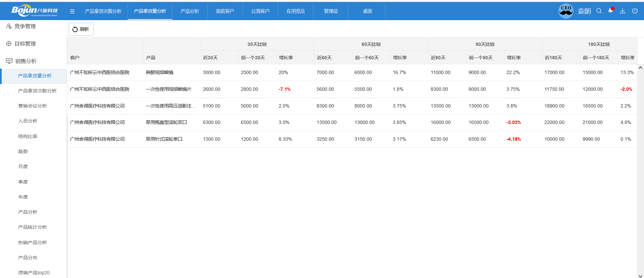This screenshot has width=644, height=278.
Task: Click the CEO user avatar
Action: click(566, 11)
